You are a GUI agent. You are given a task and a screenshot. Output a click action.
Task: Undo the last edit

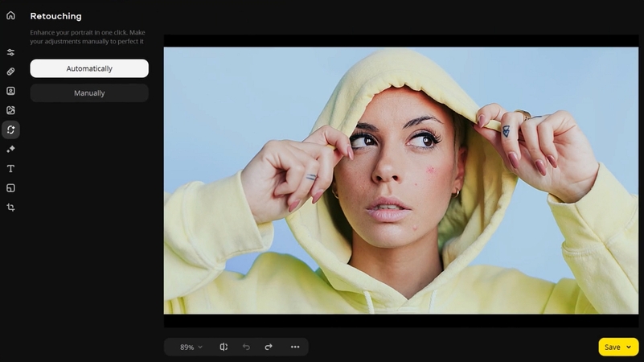[246, 347]
